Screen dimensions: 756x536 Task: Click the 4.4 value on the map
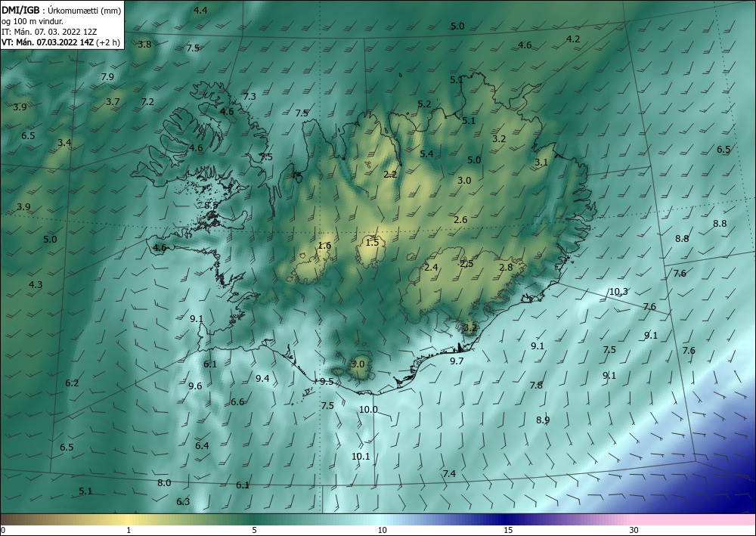[200, 10]
